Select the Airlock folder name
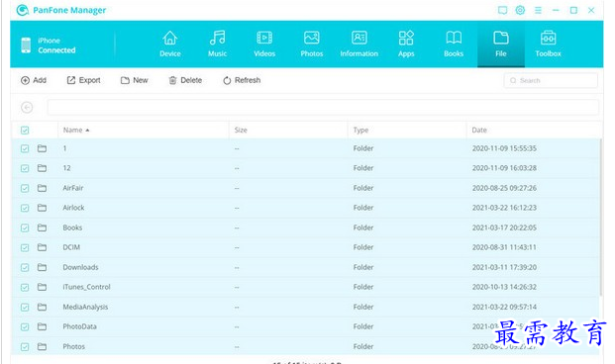 pyautogui.click(x=73, y=208)
